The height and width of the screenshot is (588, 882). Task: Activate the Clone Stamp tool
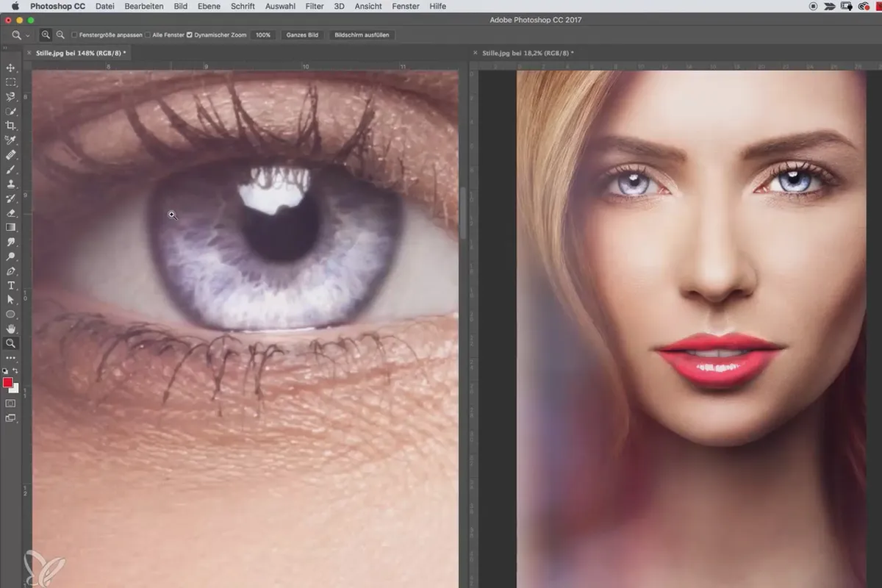[11, 184]
